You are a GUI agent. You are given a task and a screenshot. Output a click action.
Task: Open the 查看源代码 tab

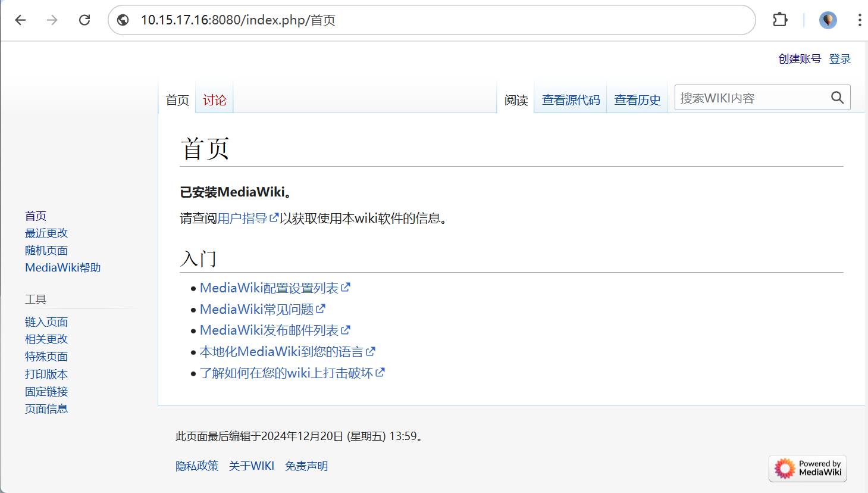point(571,100)
